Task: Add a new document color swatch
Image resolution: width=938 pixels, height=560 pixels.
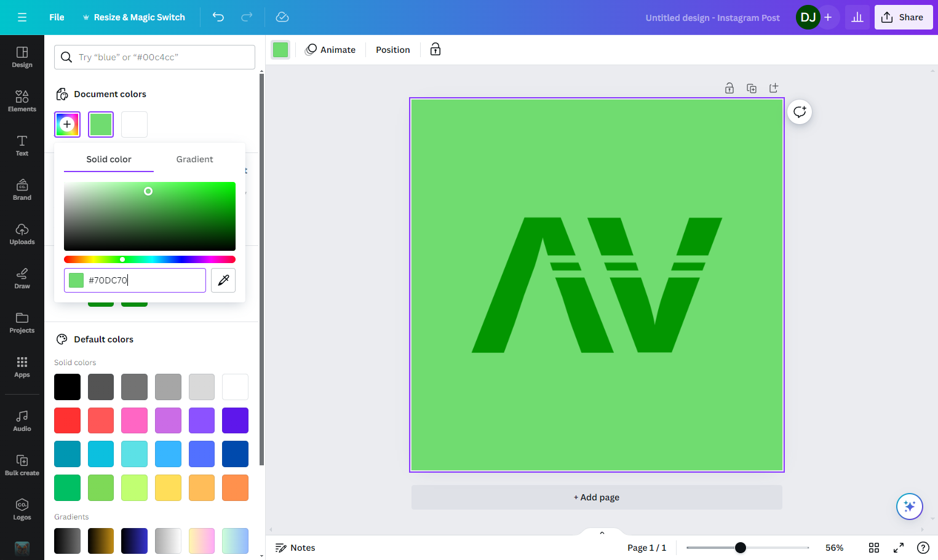Action: [68, 124]
